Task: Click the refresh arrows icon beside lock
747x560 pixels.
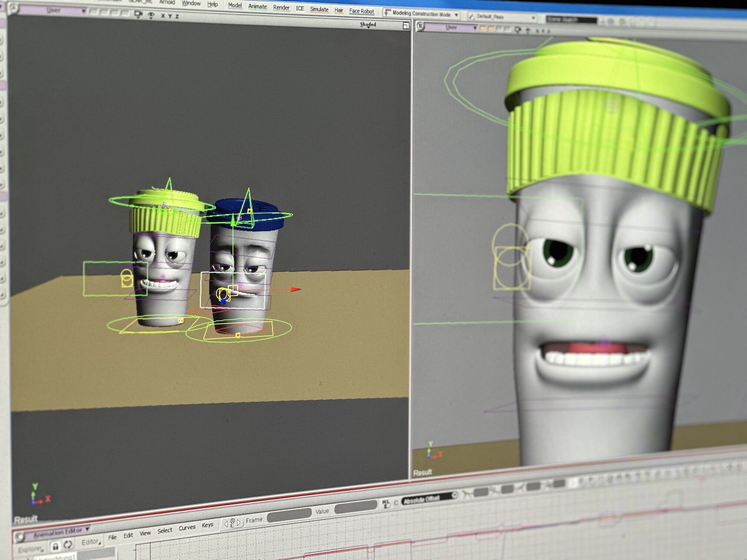Action: pyautogui.click(x=68, y=544)
